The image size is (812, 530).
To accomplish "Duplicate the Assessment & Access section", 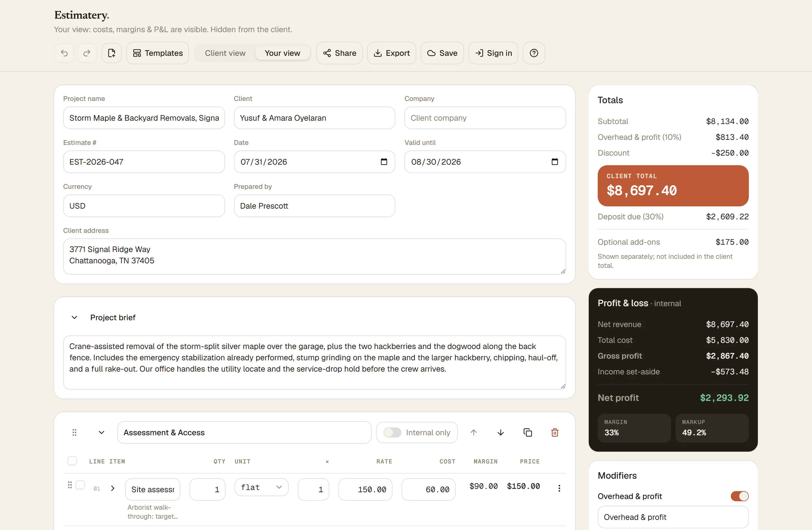I will [528, 432].
